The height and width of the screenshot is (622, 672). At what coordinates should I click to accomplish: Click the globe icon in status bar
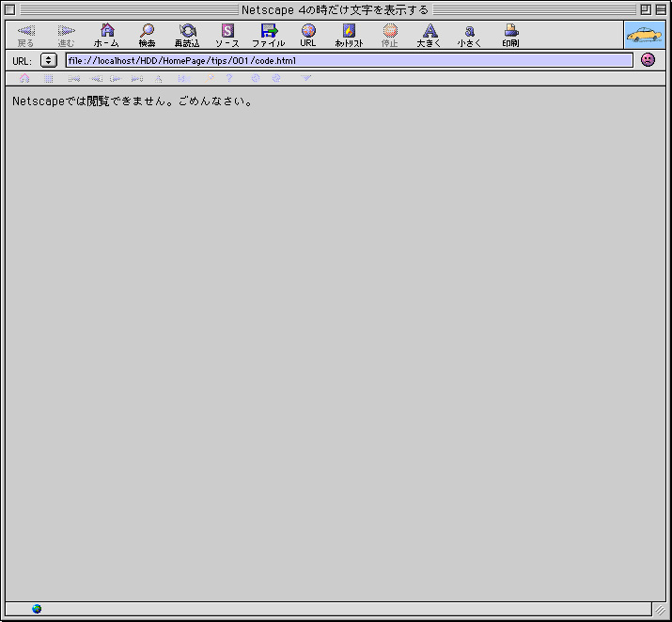(x=37, y=609)
